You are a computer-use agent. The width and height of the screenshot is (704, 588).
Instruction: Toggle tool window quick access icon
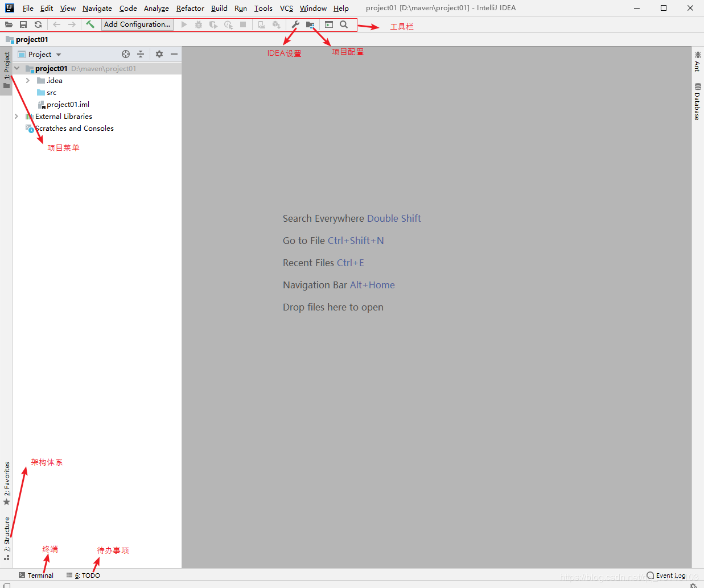(7, 585)
